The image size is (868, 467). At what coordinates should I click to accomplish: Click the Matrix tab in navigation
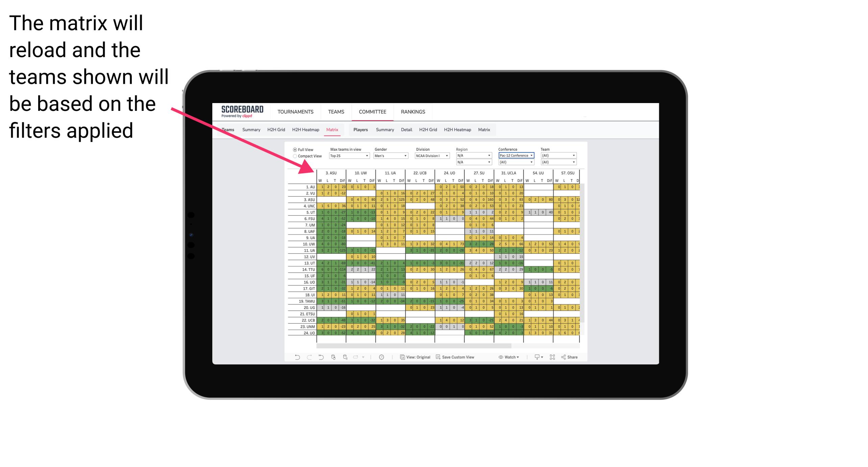coord(333,129)
